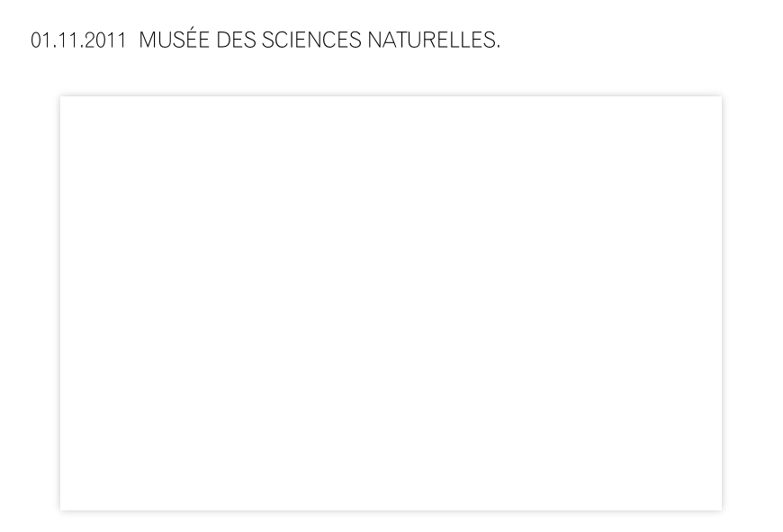
Task: Focus the large empty image area
Action: pos(391,303)
